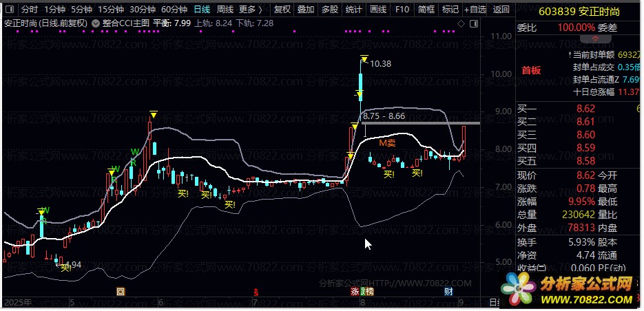The image size is (644, 311).
Task: Click the red S marker on timeline
Action: tap(256, 292)
